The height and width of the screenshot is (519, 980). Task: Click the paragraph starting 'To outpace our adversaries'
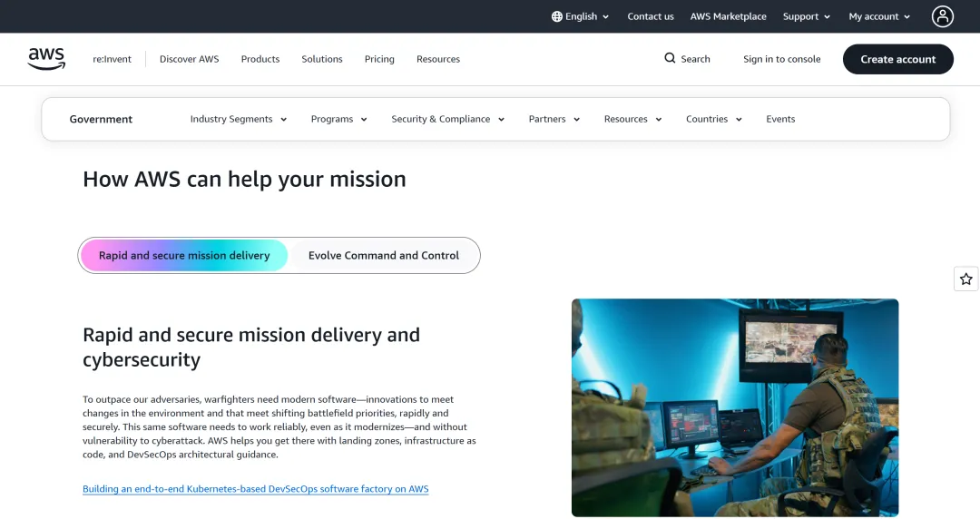pos(279,426)
